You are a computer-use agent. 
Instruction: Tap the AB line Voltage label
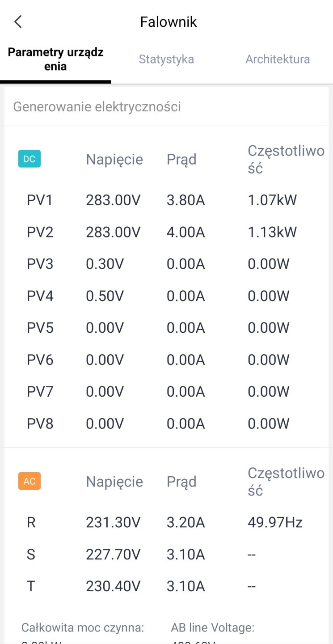point(212,628)
